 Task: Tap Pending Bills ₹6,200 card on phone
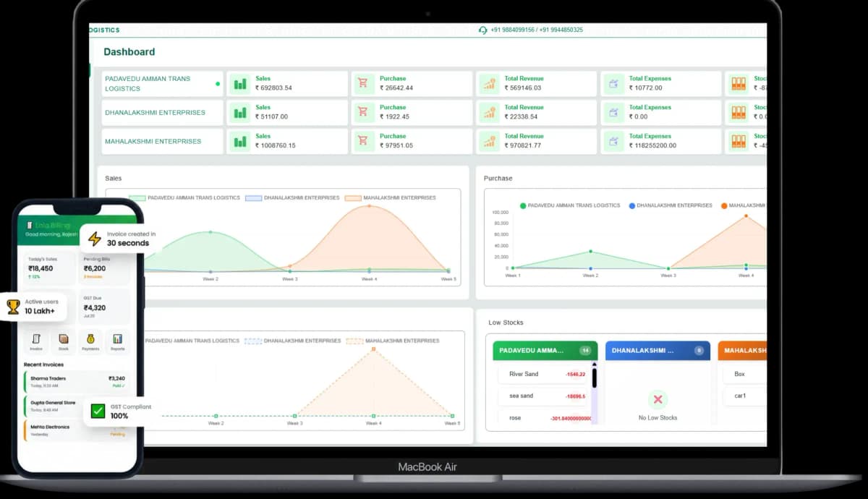[105, 267]
